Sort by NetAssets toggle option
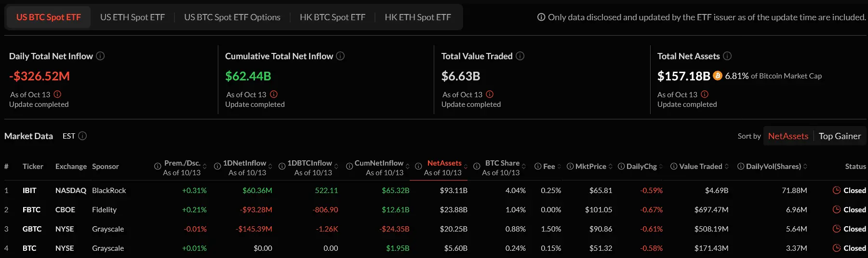Screen dimensions: 868x258 [788, 136]
